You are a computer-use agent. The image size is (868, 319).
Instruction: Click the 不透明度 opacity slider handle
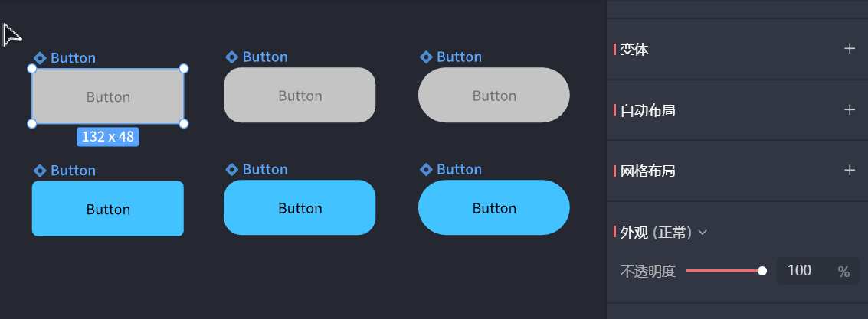coord(762,271)
